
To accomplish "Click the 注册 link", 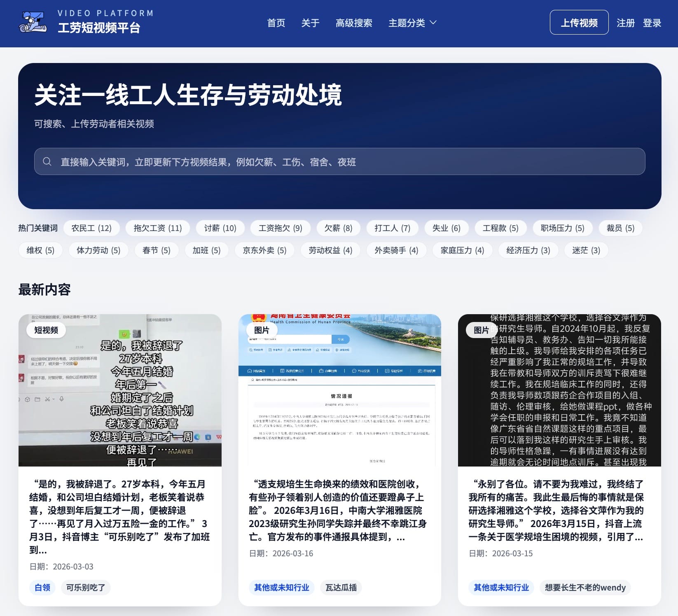I will [x=625, y=23].
